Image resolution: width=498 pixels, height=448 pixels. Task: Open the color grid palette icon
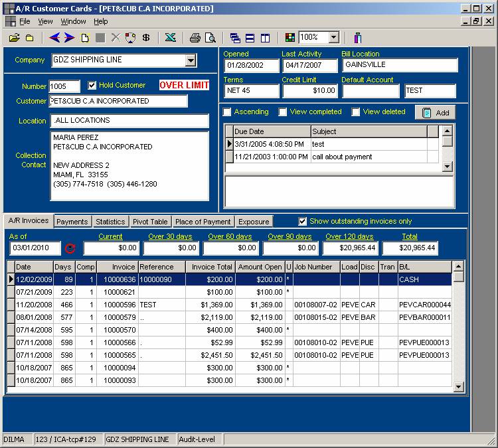tap(290, 38)
